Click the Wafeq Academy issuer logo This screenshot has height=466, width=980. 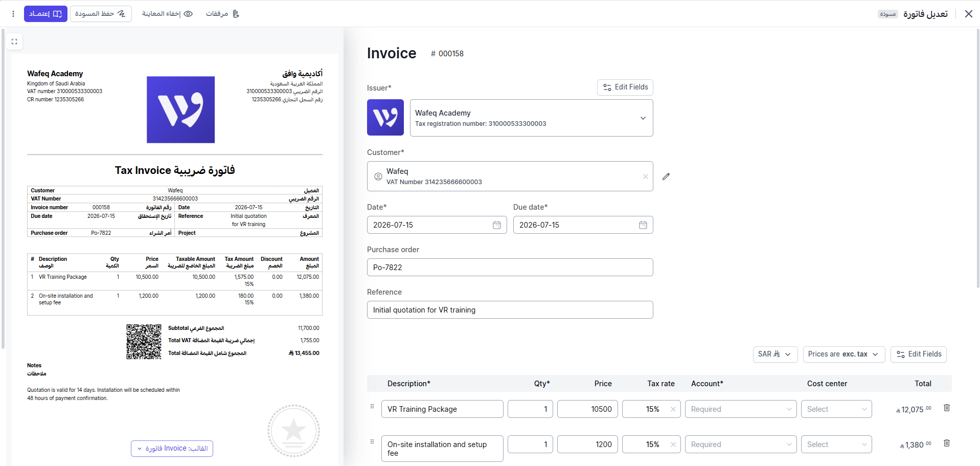385,117
